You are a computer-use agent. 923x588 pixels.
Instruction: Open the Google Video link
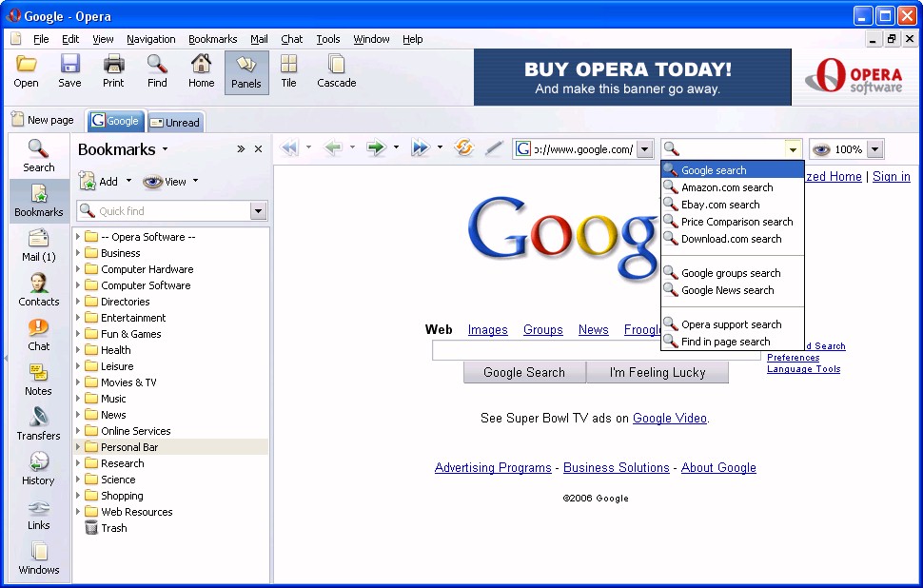tap(670, 418)
